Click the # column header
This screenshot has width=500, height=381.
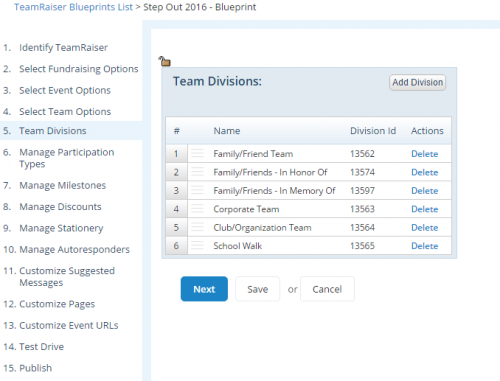(177, 131)
